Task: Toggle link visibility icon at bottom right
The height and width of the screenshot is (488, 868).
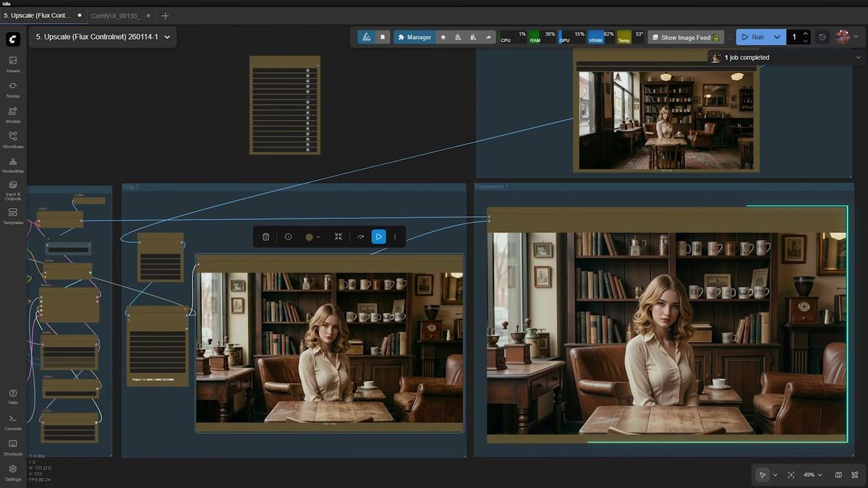Action: coord(855,475)
